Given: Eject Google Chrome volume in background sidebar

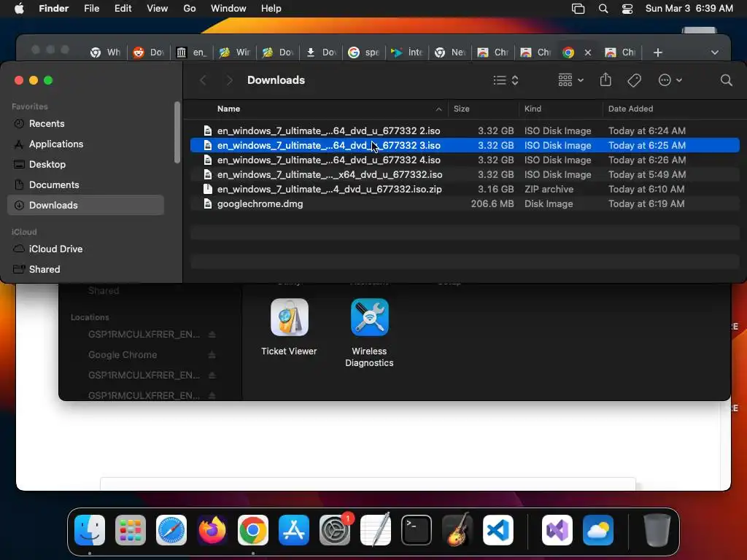Looking at the screenshot, I should pyautogui.click(x=212, y=355).
